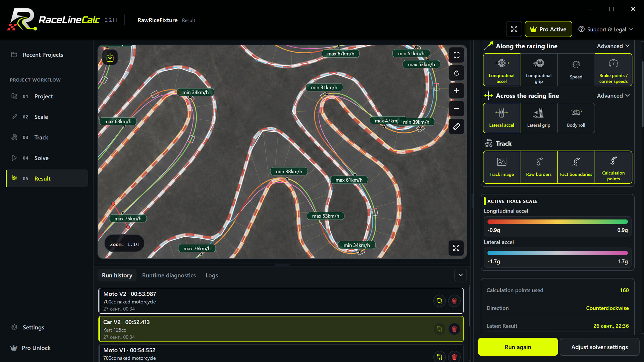Image resolution: width=644 pixels, height=362 pixels.
Task: Click the expand map icon at the map's bottom corner
Action: coord(456,248)
